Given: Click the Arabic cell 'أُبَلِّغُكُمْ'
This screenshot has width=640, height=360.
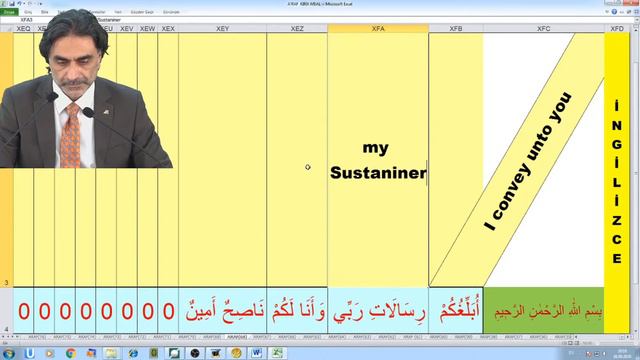Looking at the screenshot, I should (x=456, y=310).
